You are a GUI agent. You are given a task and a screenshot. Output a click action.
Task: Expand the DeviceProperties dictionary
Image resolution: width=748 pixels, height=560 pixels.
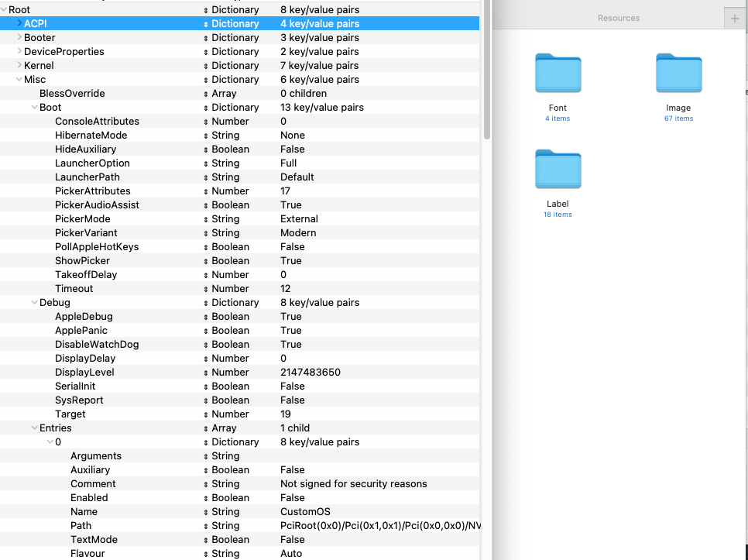19,51
